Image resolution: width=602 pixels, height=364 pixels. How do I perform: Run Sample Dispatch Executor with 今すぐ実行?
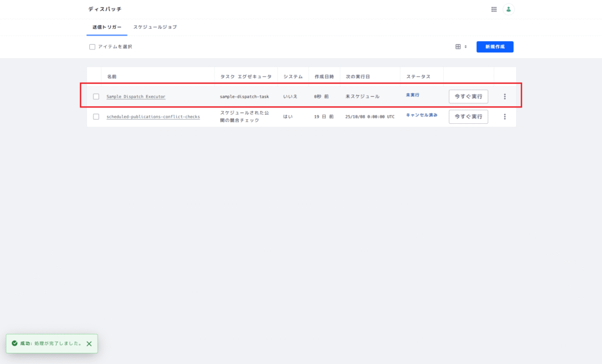tap(468, 97)
